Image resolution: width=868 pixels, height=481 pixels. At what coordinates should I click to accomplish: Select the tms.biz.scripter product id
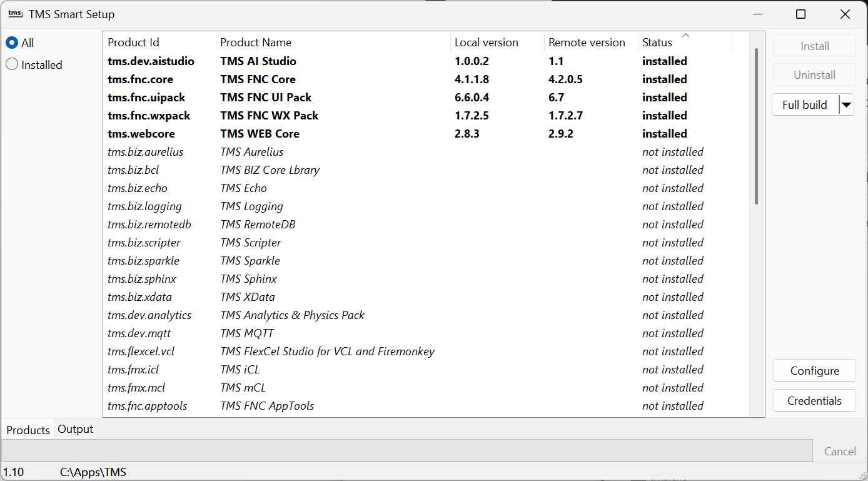[x=144, y=243]
